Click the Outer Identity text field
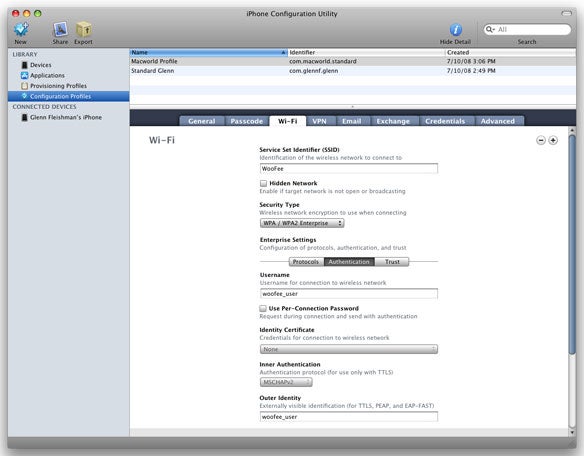Image resolution: width=584 pixels, height=456 pixels. [x=349, y=417]
